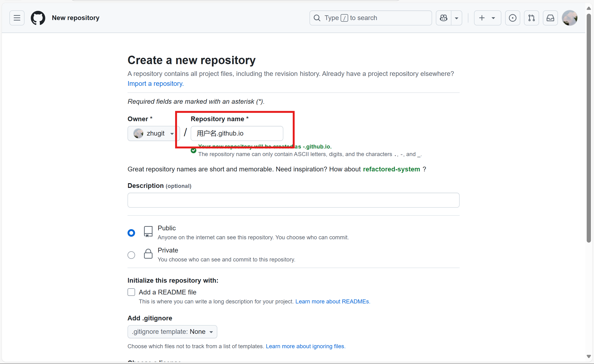Open the hamburger navigation menu
The height and width of the screenshot is (364, 594).
click(x=17, y=18)
